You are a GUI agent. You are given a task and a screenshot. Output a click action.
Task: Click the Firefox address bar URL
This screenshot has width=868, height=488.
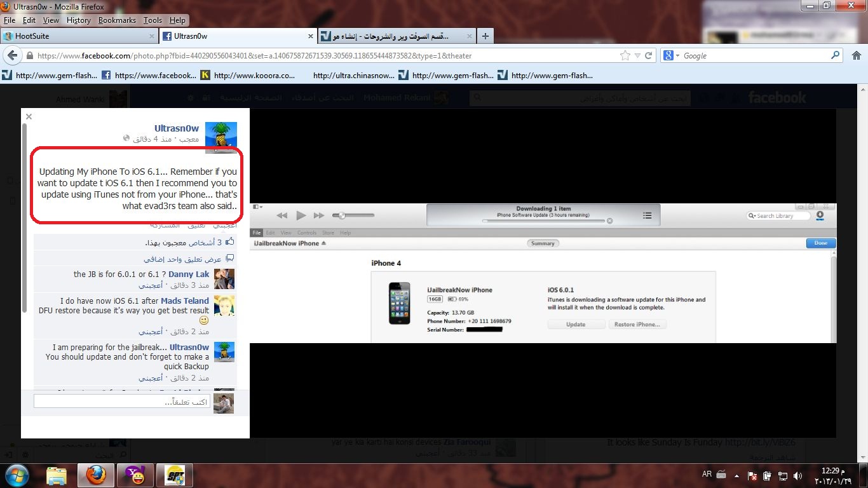pyautogui.click(x=254, y=56)
